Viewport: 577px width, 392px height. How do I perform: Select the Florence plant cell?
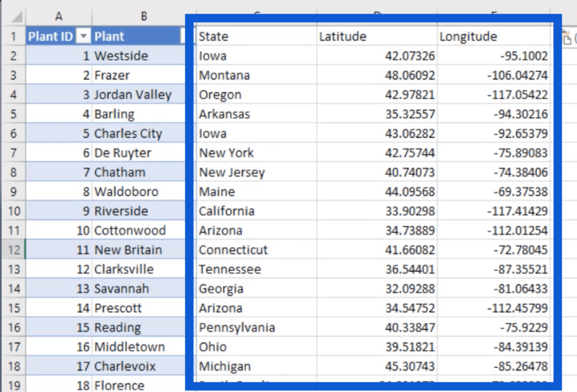[x=139, y=385]
